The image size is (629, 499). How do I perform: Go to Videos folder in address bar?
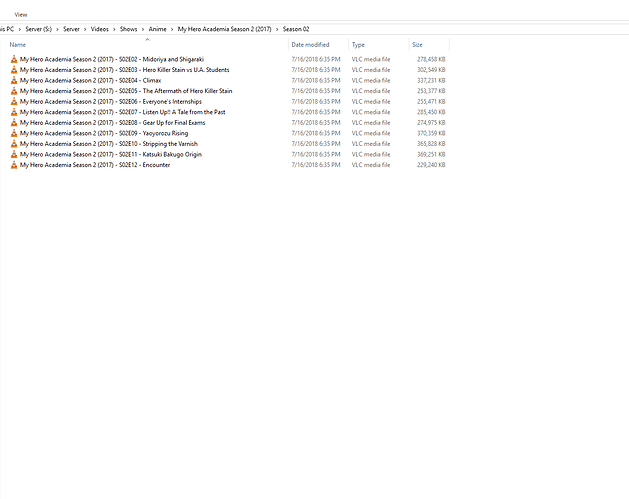tap(99, 29)
